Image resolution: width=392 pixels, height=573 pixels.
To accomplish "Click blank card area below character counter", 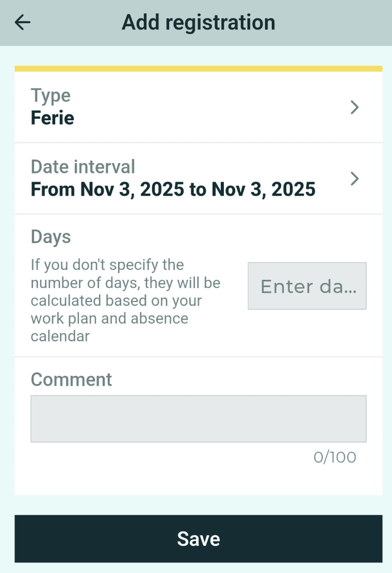I will pos(199,481).
